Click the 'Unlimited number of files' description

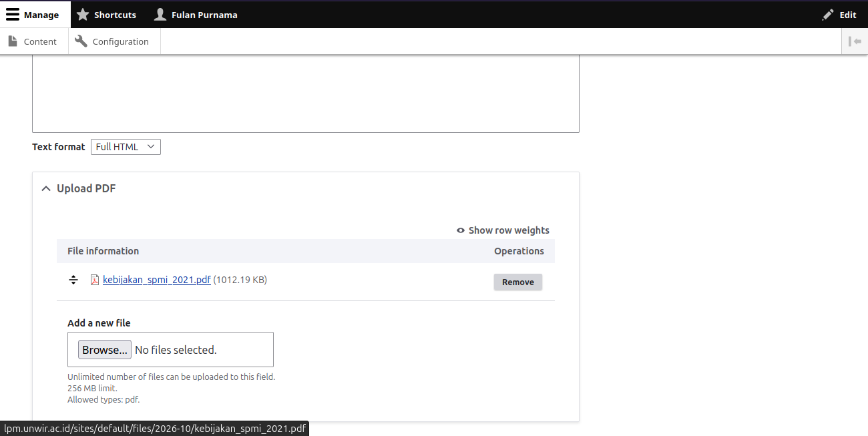point(171,377)
